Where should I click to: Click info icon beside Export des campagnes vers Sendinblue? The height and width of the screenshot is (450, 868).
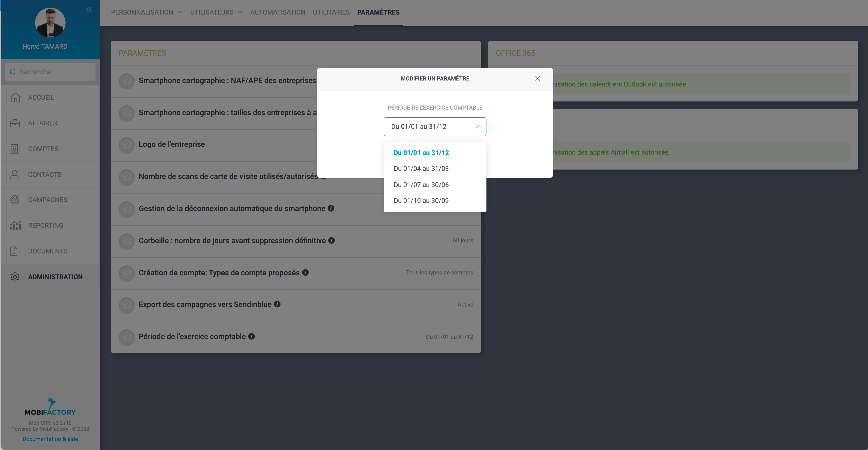pyautogui.click(x=277, y=304)
